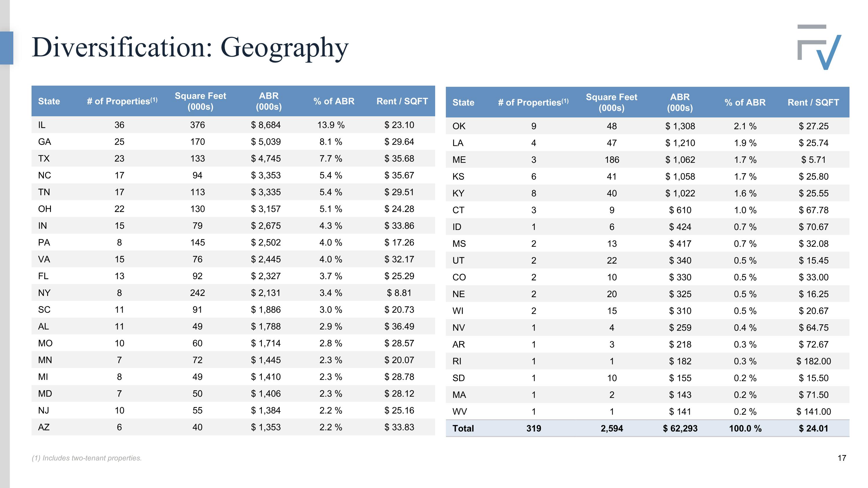Click the blue accent bar beside title
Image resolution: width=868 pixels, height=488 pixels.
[6, 48]
